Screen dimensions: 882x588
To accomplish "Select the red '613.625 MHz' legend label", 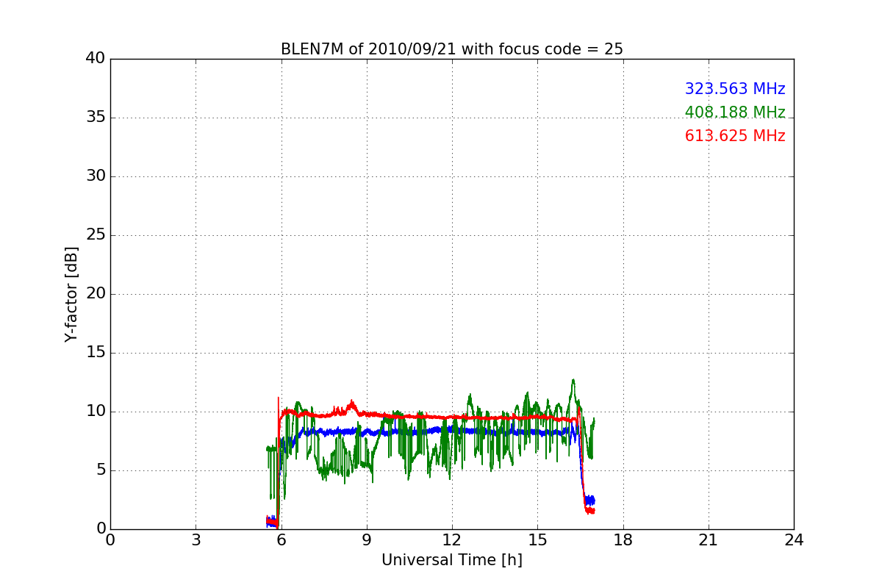I will tap(735, 136).
